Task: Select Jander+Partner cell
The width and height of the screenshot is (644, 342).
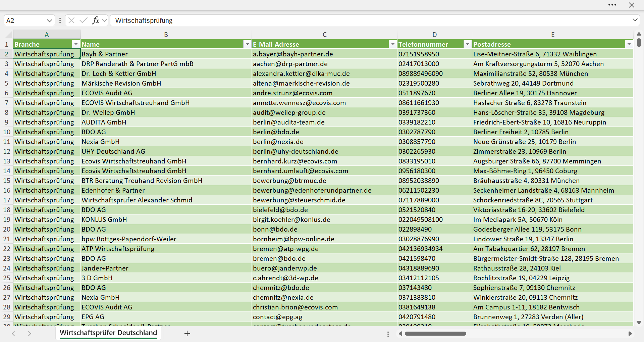Action: tap(166, 268)
